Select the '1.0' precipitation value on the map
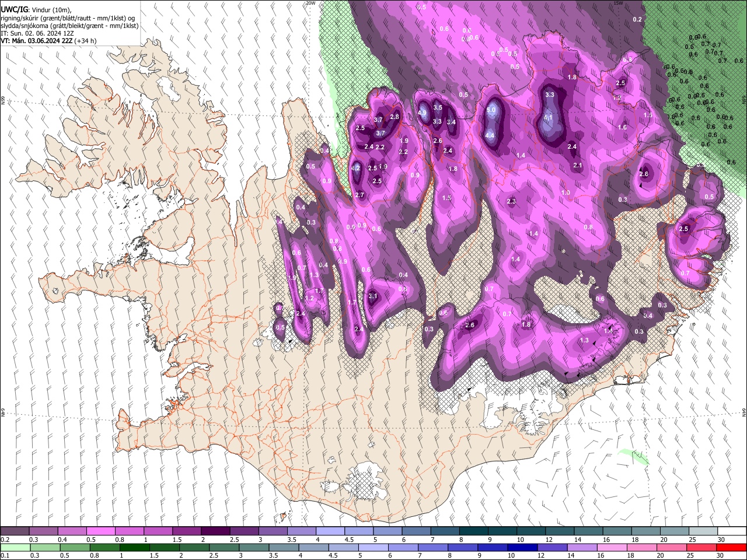Screen dimensions: 747x560 (x=566, y=192)
